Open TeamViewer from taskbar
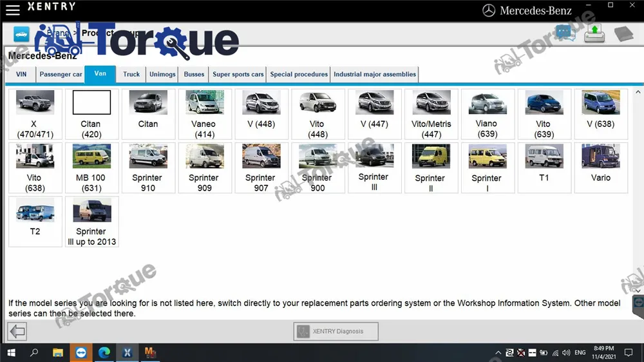The image size is (644, 362). coord(81,352)
